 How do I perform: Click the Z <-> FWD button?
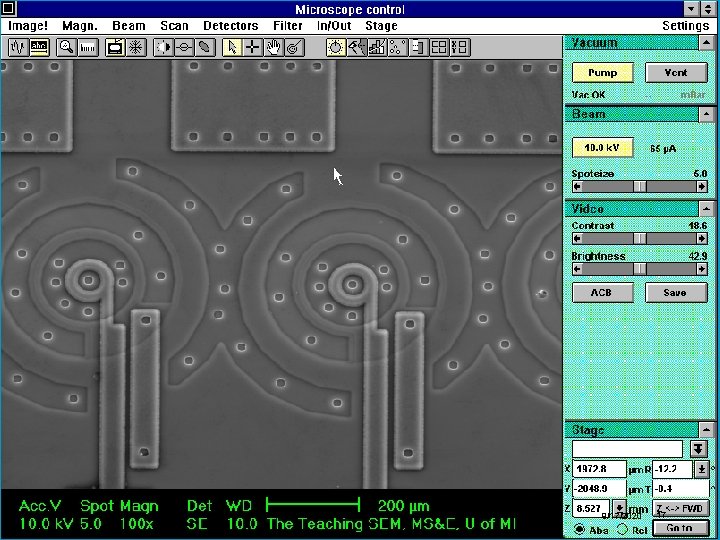coord(681,508)
